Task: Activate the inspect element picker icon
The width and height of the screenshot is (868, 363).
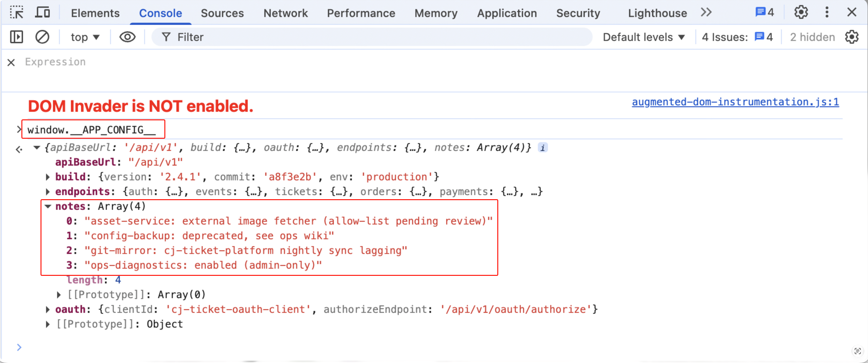Action: pyautogui.click(x=17, y=12)
